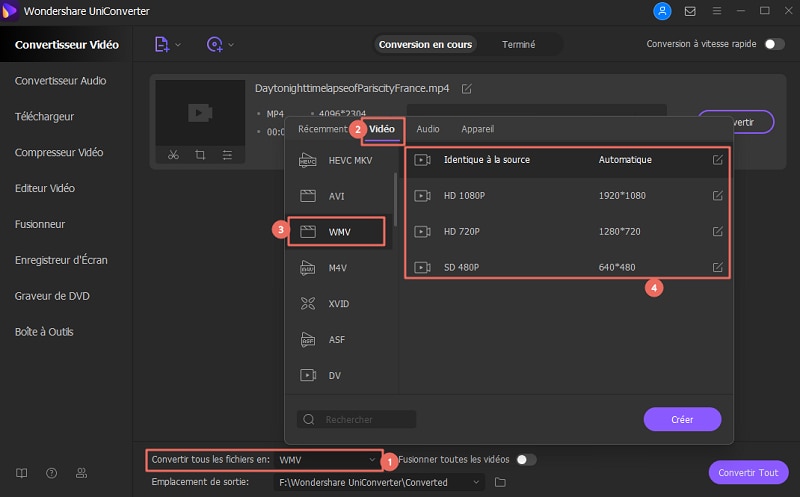Open the output folder icon
This screenshot has height=497, width=800.
[x=500, y=482]
